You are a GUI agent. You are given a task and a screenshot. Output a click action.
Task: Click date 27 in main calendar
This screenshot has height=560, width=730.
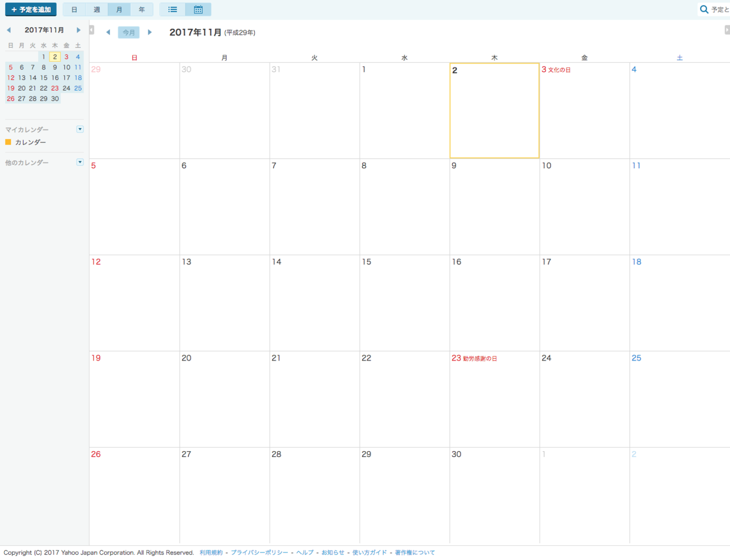point(187,454)
